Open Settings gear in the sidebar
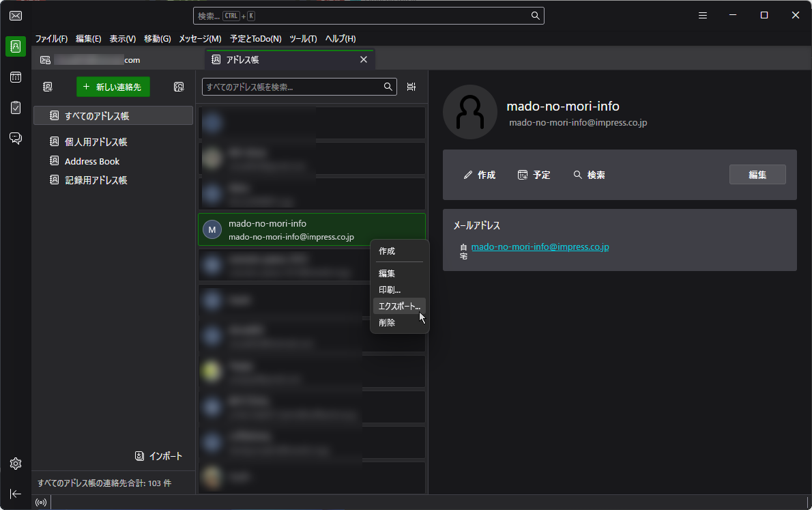The image size is (812, 510). click(16, 464)
